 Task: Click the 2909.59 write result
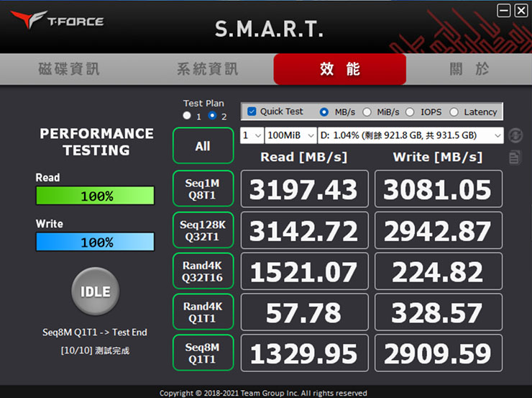click(439, 353)
